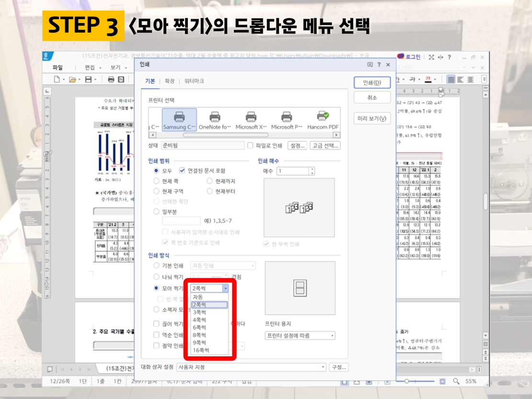Select the 나눠 찍기 radio button

156,276
